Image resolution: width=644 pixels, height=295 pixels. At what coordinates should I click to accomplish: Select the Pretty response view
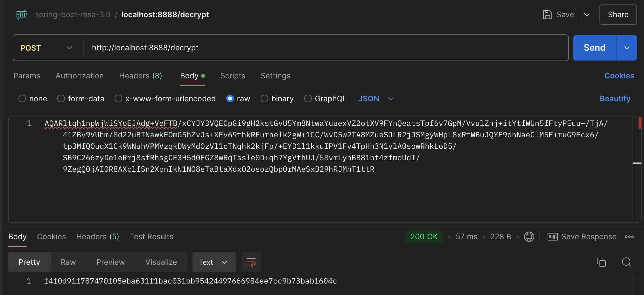[29, 262]
